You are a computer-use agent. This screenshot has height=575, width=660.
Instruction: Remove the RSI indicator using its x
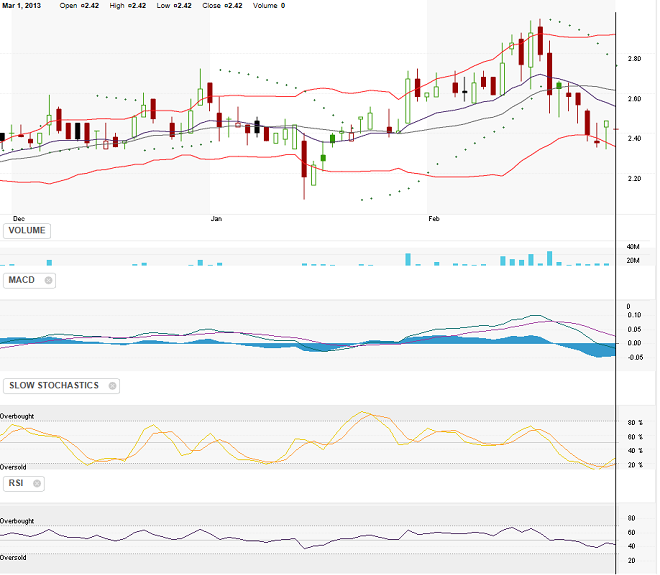37,484
